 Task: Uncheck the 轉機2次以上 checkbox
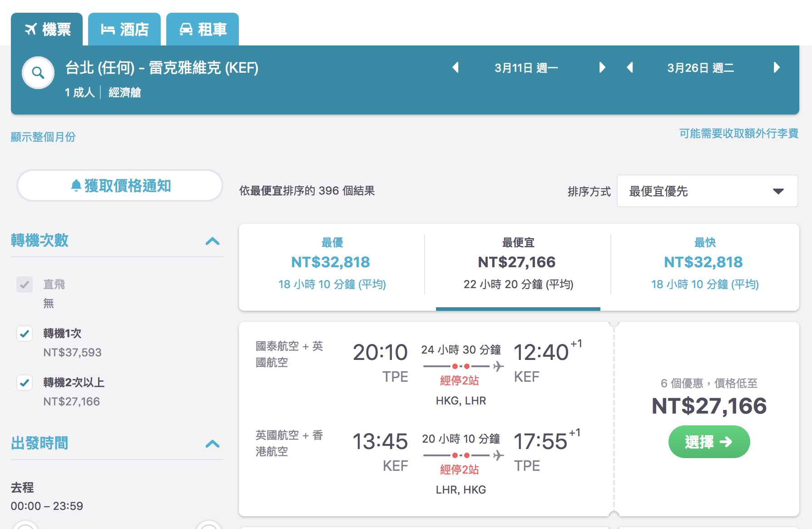(25, 383)
